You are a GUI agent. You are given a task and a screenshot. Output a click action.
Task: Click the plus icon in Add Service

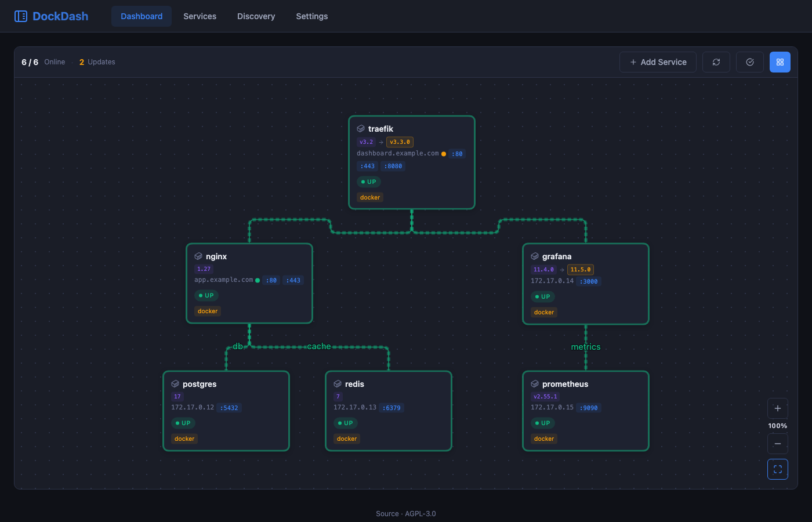(x=633, y=62)
